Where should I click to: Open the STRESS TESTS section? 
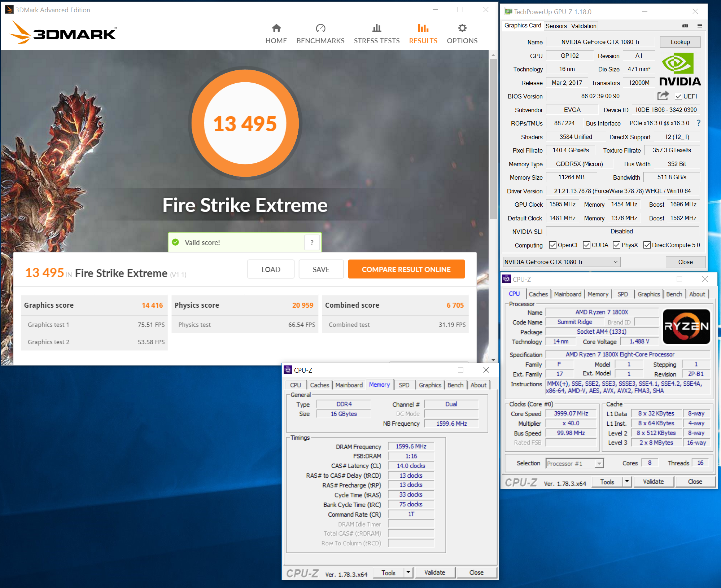coord(377,34)
